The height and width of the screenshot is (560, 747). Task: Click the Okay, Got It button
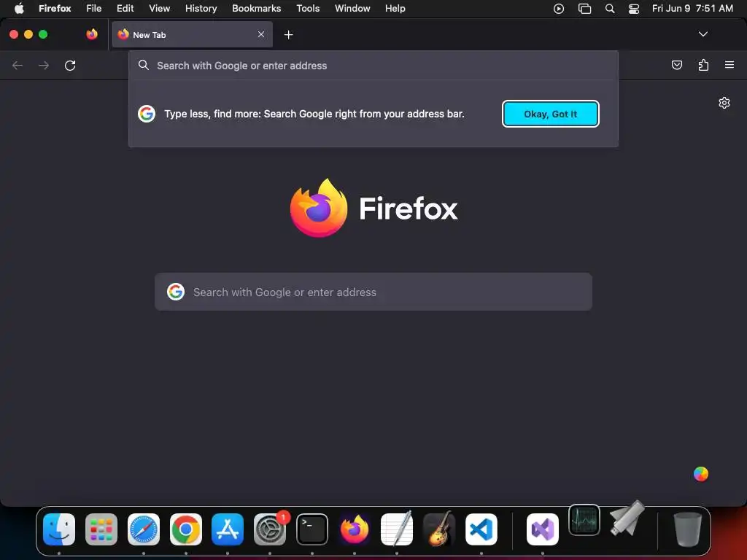[x=550, y=114]
